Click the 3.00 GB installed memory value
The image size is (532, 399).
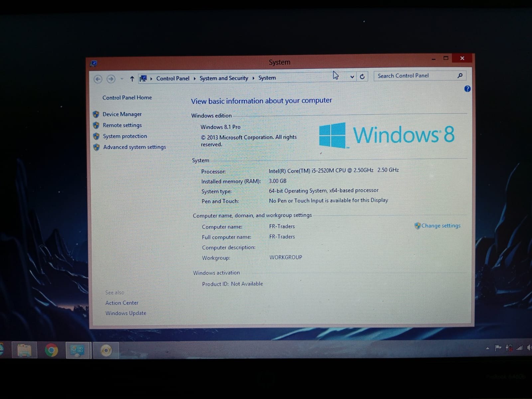[277, 181]
